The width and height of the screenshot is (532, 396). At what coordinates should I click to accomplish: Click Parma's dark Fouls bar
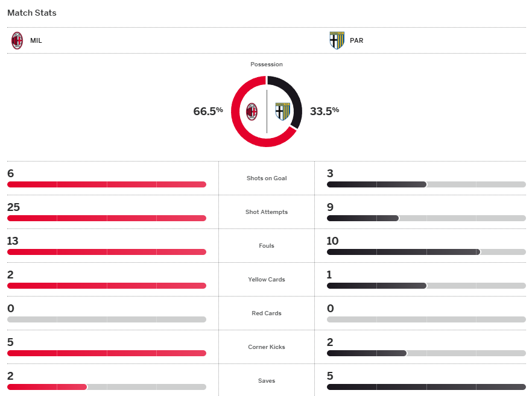click(x=403, y=252)
